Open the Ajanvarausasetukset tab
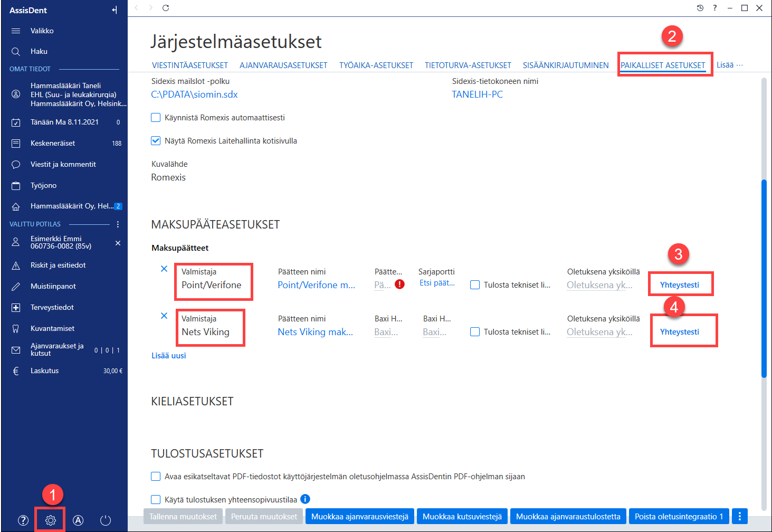772x532 pixels. click(x=283, y=65)
